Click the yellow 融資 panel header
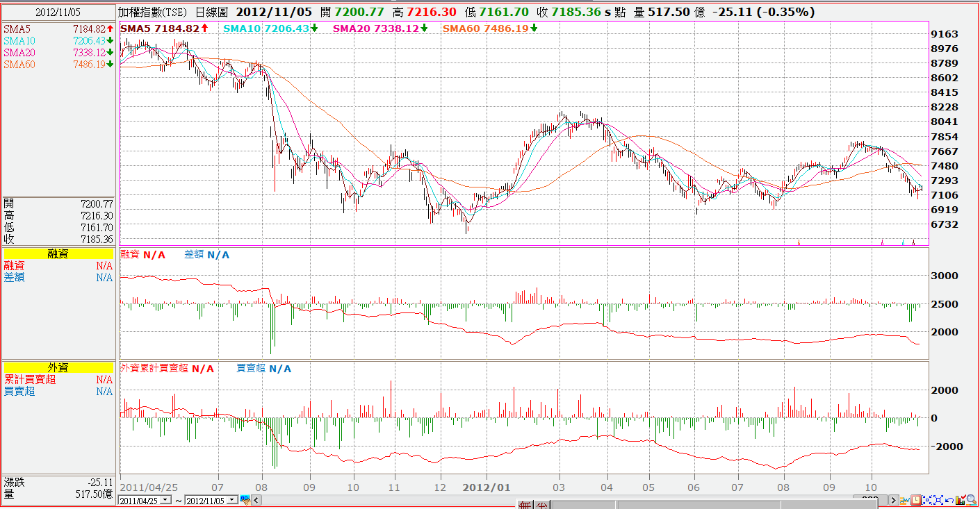Viewport: 980px width, 509px height. click(58, 254)
